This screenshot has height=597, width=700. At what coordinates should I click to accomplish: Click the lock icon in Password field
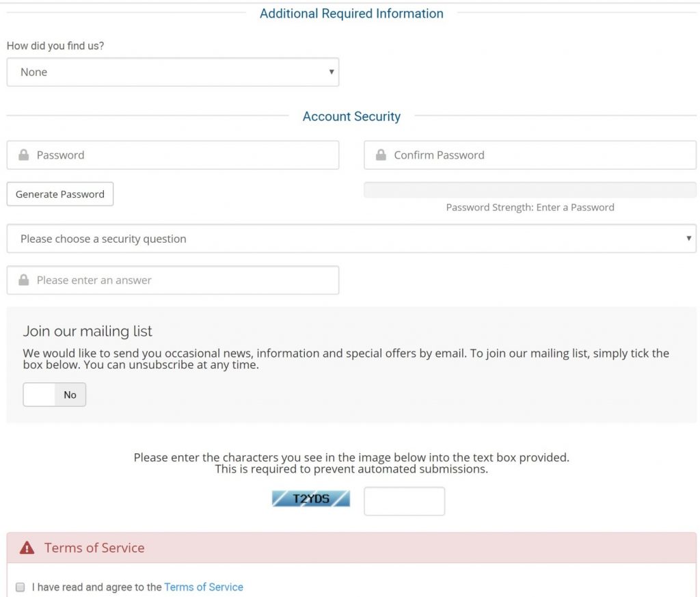[24, 155]
